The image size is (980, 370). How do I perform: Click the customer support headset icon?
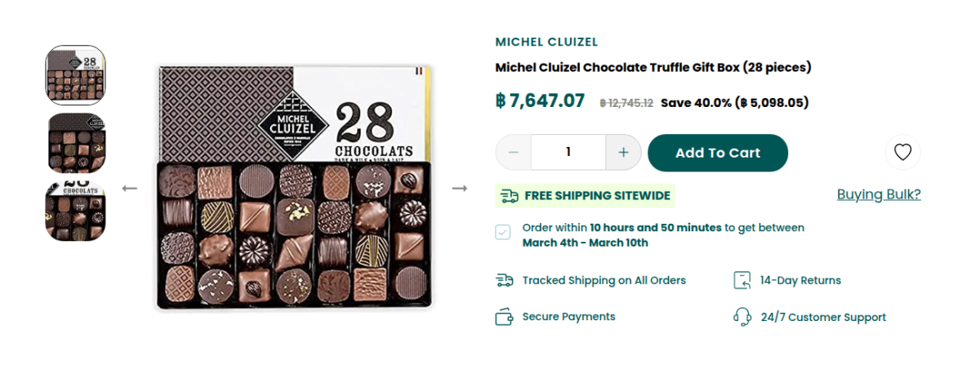tap(742, 317)
